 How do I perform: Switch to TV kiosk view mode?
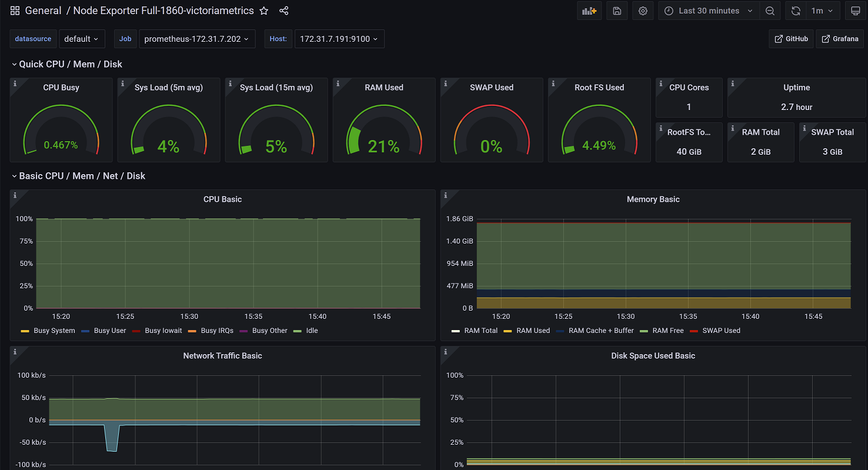[x=855, y=11]
